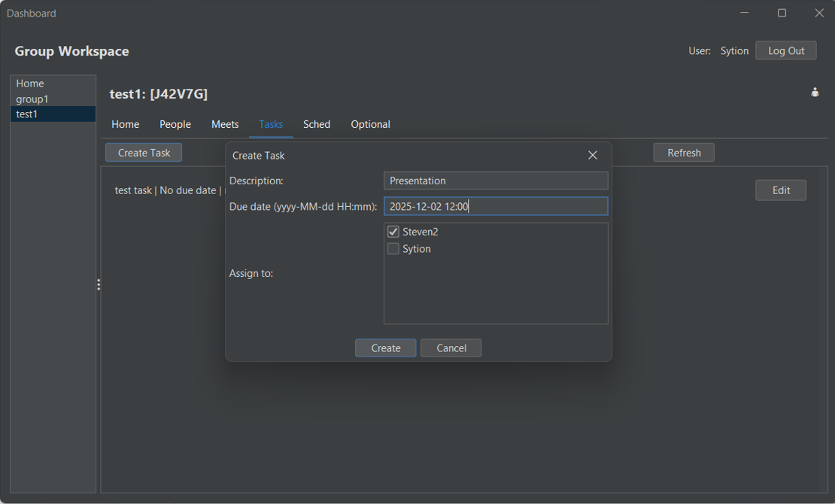Cancel the Create Task dialog
Image resolution: width=835 pixels, height=504 pixels.
click(451, 348)
